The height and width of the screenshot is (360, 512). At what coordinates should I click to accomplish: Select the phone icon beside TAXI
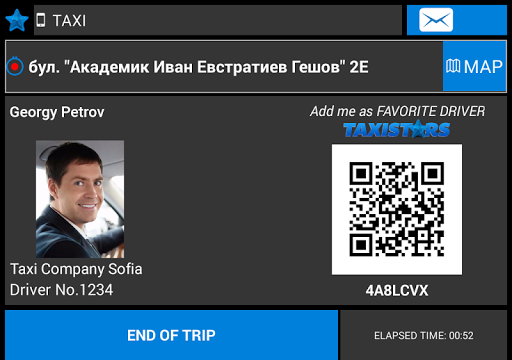41,20
